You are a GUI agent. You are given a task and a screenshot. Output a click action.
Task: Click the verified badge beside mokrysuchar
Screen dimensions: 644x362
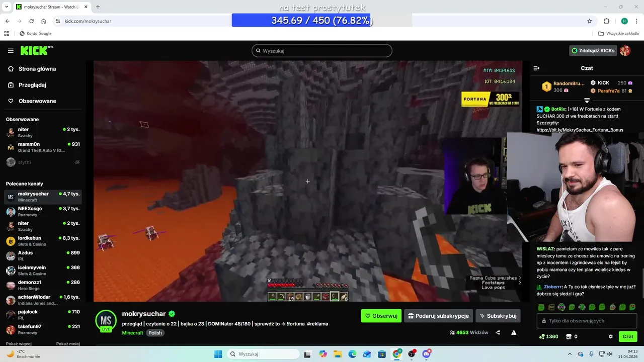[x=172, y=314]
